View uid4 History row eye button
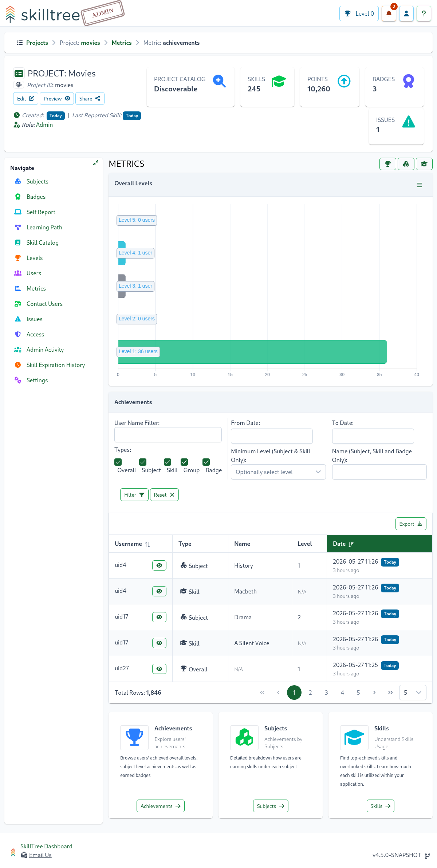Screen dimensions: 437x868 tap(159, 565)
